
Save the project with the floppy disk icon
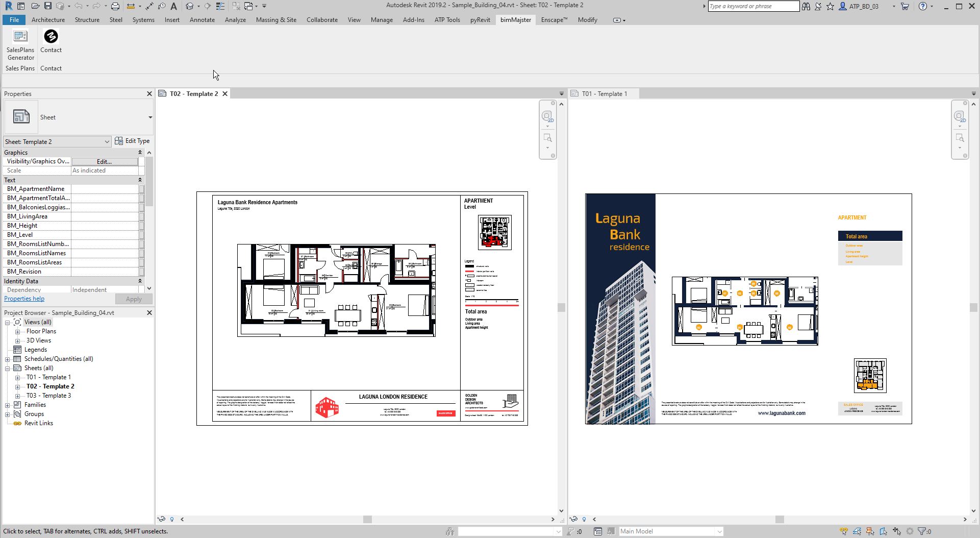coord(47,6)
